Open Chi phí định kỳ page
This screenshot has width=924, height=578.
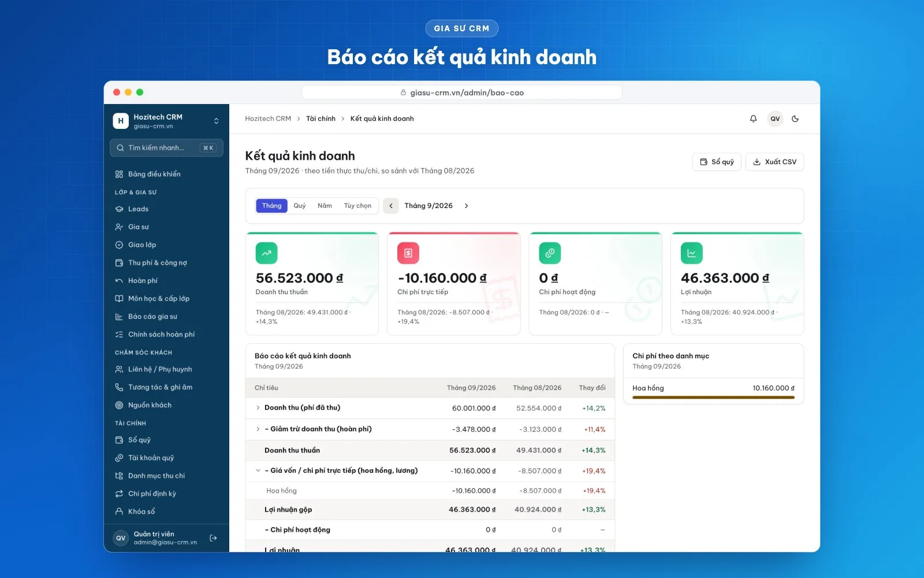point(166,494)
